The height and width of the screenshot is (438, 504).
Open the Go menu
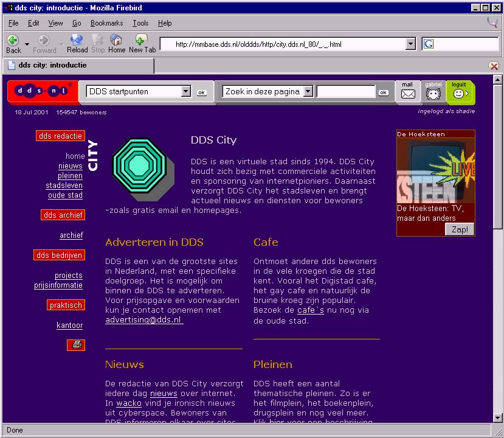coord(77,23)
